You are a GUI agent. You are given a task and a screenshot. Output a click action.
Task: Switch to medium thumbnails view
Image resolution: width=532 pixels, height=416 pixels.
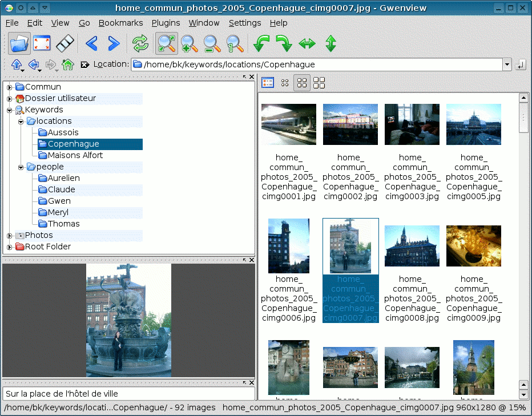tap(301, 82)
